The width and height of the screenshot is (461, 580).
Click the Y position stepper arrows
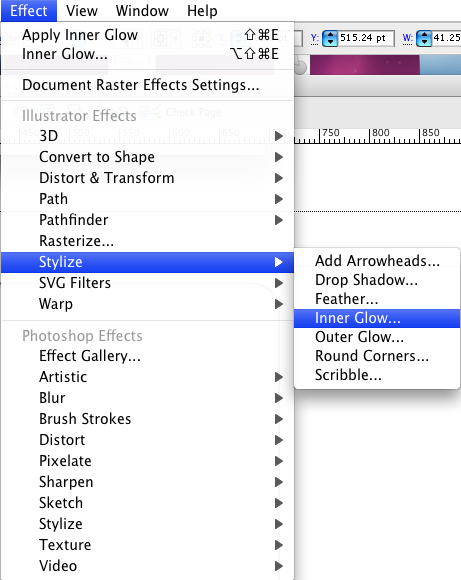[330, 38]
